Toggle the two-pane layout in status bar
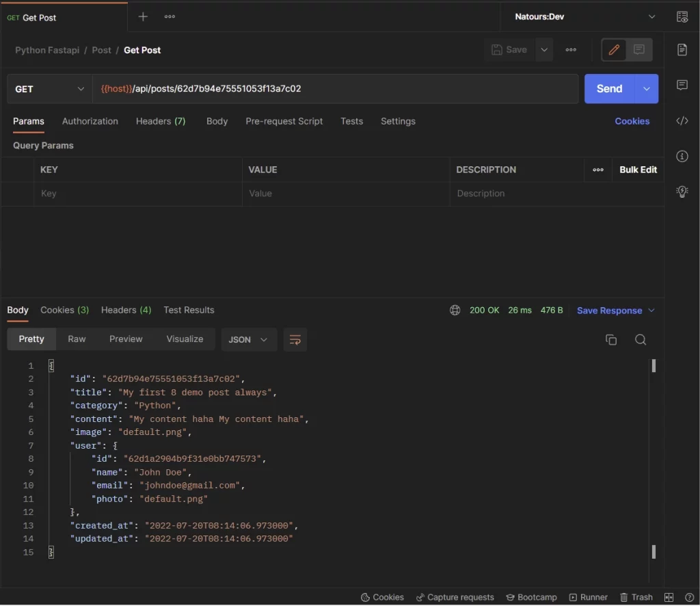This screenshot has width=700, height=606. pyautogui.click(x=671, y=596)
